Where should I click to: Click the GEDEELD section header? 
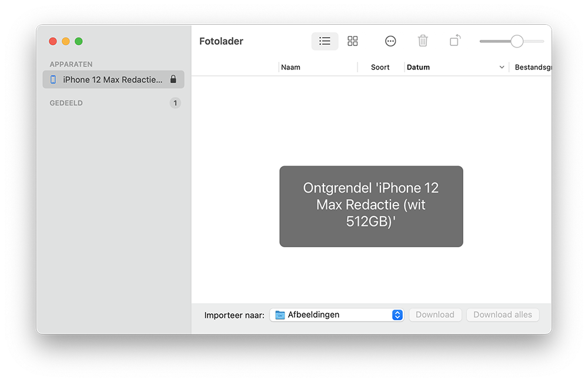(x=66, y=103)
